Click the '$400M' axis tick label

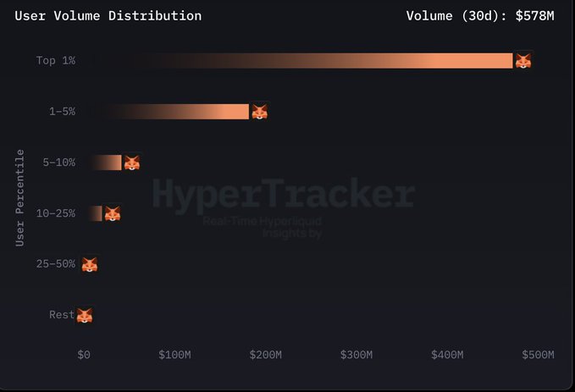pos(447,355)
